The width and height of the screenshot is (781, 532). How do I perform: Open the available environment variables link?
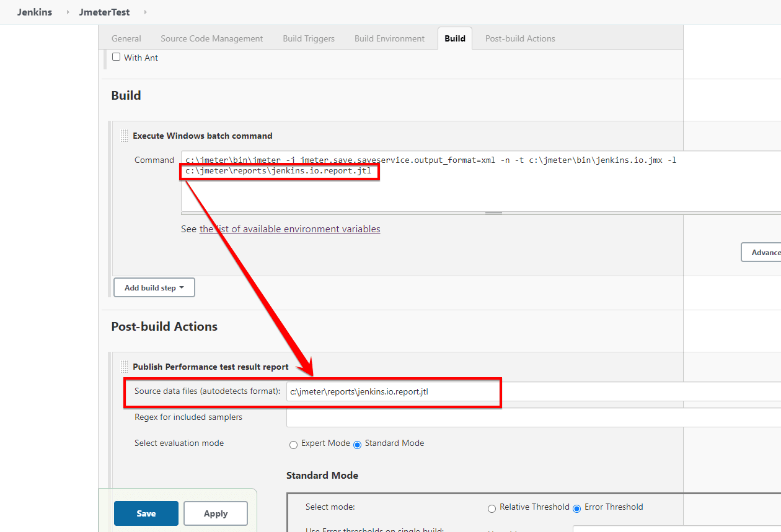pyautogui.click(x=289, y=229)
